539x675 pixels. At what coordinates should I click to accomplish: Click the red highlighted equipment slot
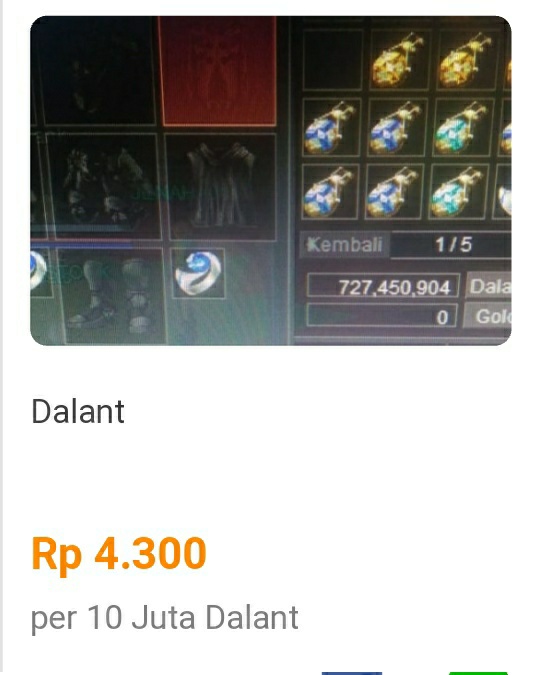click(x=217, y=71)
